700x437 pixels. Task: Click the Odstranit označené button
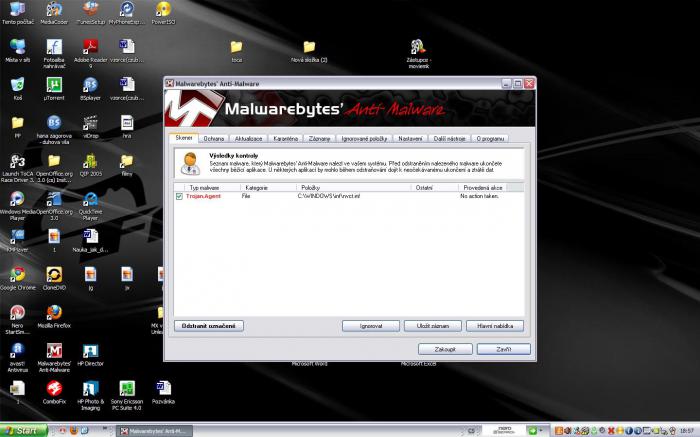click(x=209, y=325)
